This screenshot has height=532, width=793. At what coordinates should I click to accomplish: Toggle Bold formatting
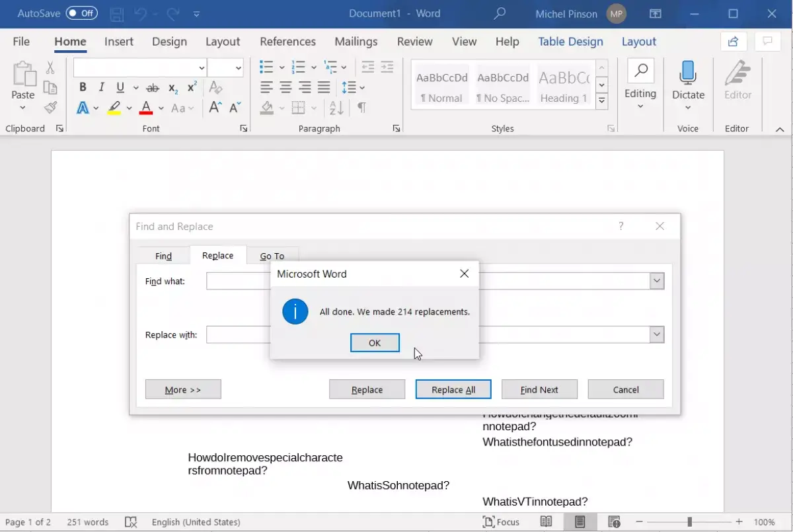pyautogui.click(x=83, y=87)
